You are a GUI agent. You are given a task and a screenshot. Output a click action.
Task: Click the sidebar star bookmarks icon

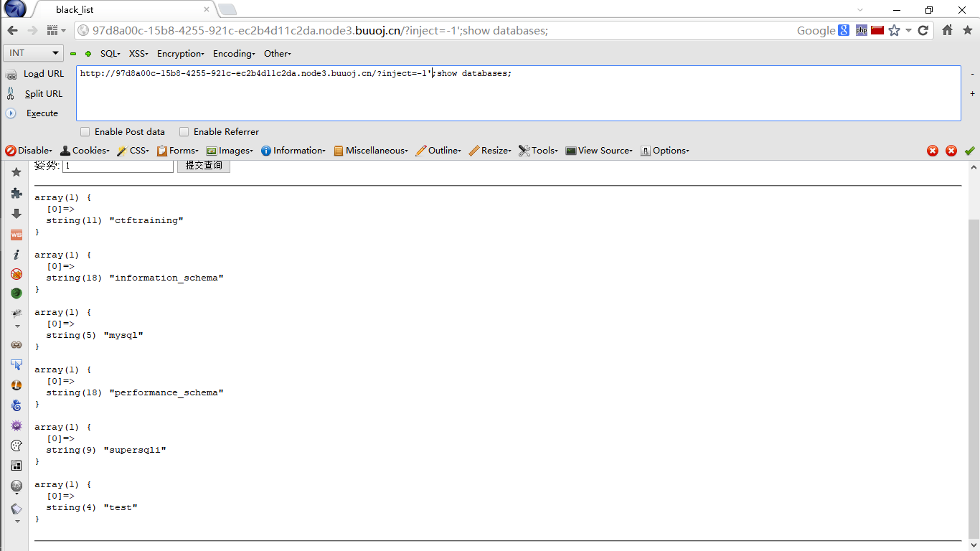coord(17,172)
